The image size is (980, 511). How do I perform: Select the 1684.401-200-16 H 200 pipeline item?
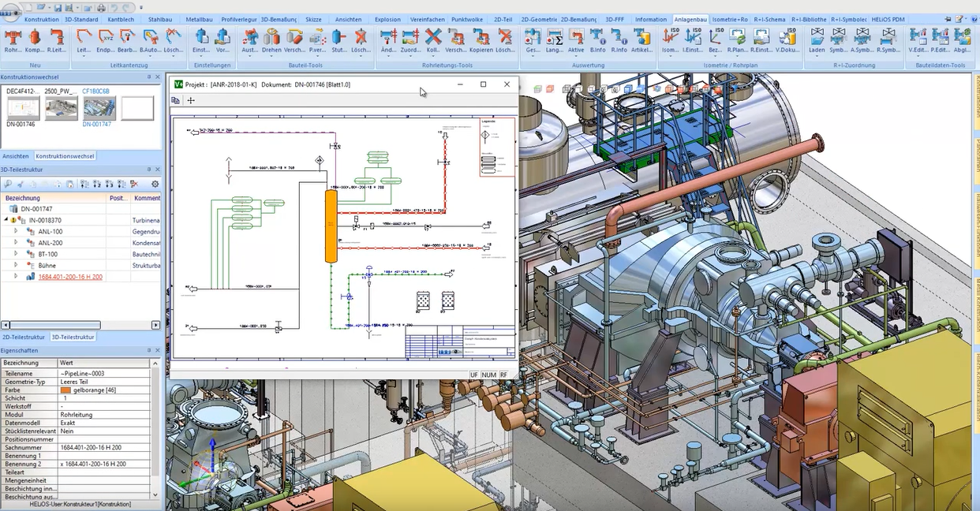70,277
